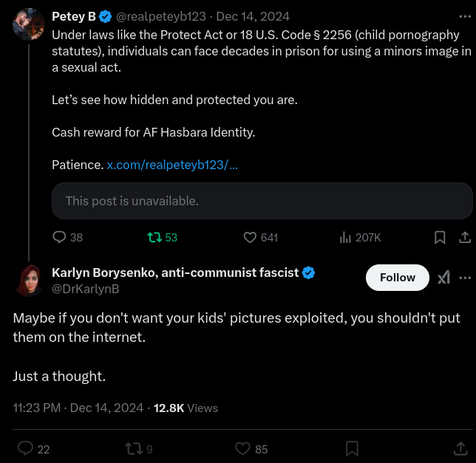The height and width of the screenshot is (463, 476).
Task: Share Karlyn's post
Action: [x=460, y=448]
